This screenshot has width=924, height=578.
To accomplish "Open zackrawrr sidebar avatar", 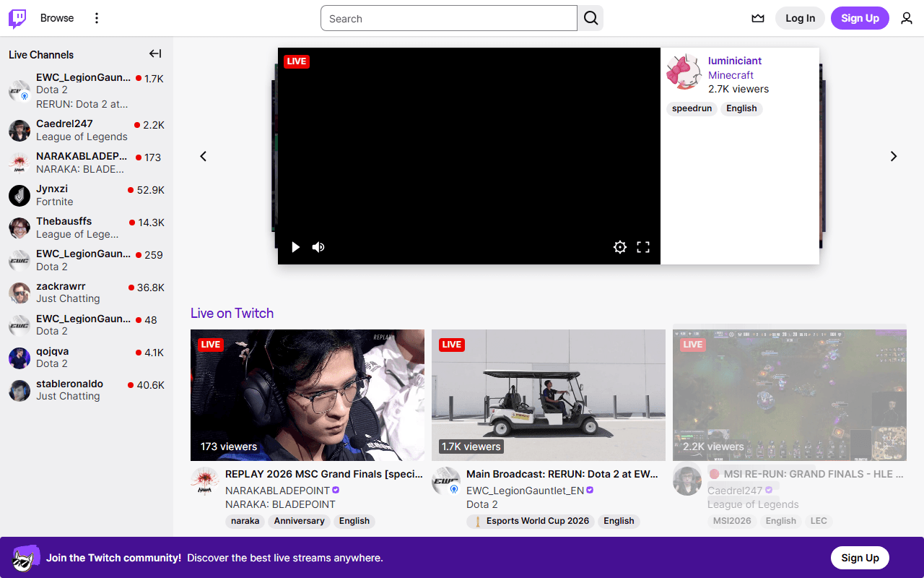I will click(19, 293).
